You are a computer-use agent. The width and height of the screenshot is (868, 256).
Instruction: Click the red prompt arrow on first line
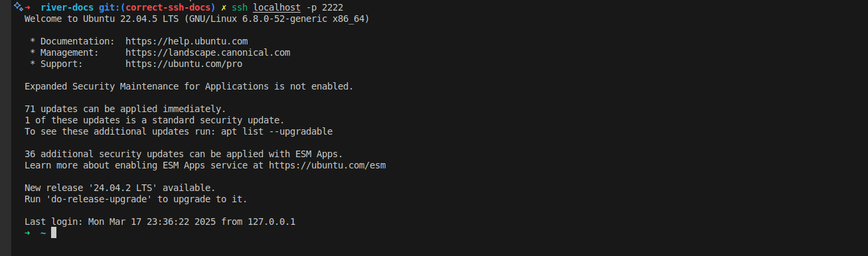[x=27, y=7]
